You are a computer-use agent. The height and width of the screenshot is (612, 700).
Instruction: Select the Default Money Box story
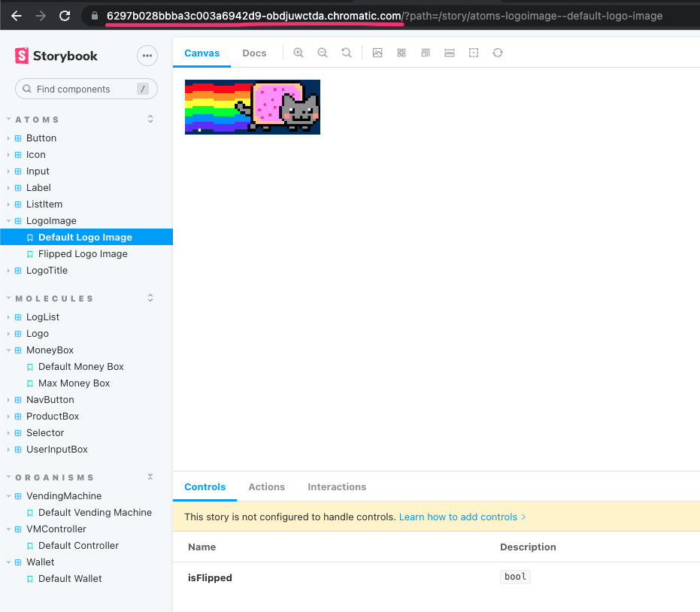point(80,366)
